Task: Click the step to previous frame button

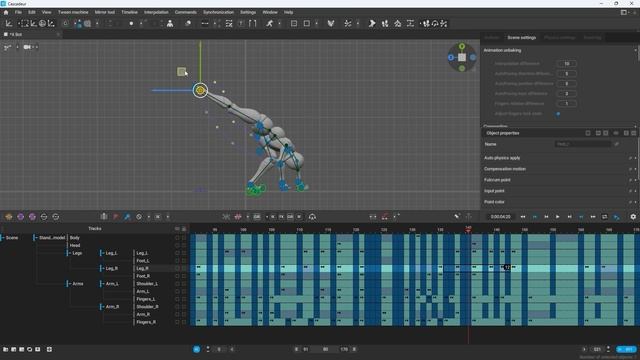Action: tap(546, 217)
